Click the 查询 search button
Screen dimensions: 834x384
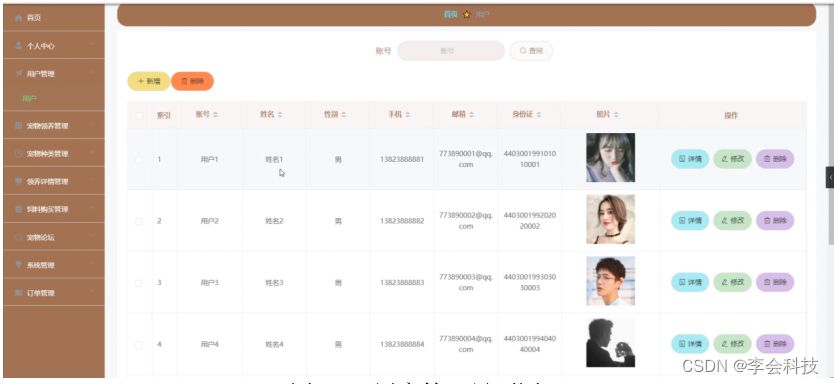click(x=531, y=51)
